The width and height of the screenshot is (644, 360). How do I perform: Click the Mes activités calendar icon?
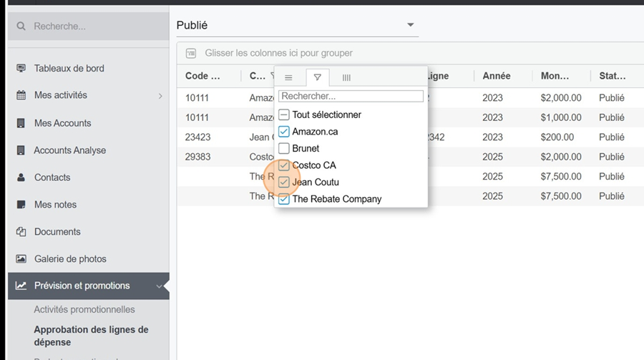tap(21, 95)
